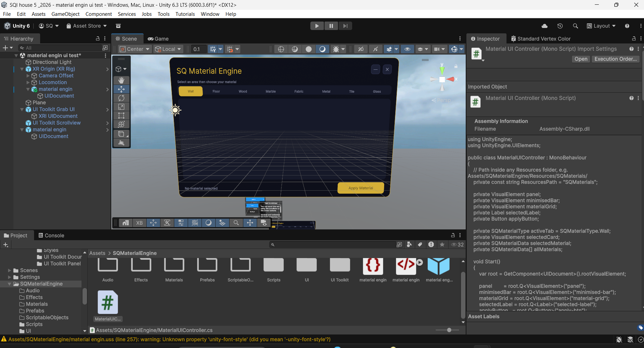
Task: Click the favorites star icon in Project
Action: [442, 245]
